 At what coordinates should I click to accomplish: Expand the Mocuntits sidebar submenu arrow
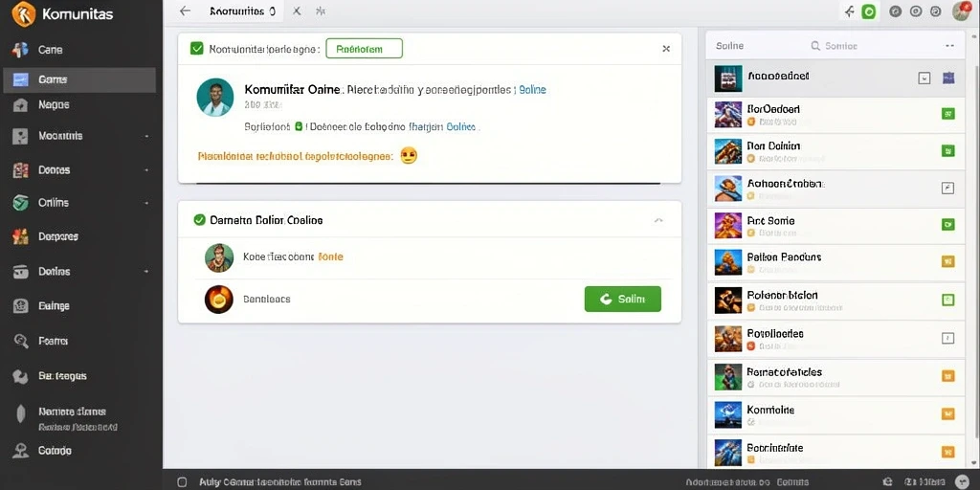(x=146, y=136)
